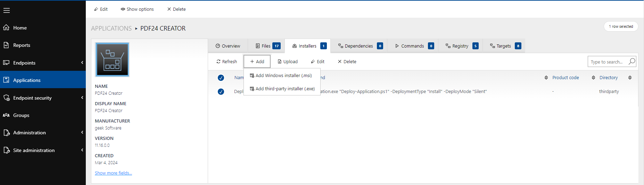This screenshot has height=185, width=644.
Task: Toggle the select-all header checkbox
Action: (x=221, y=78)
